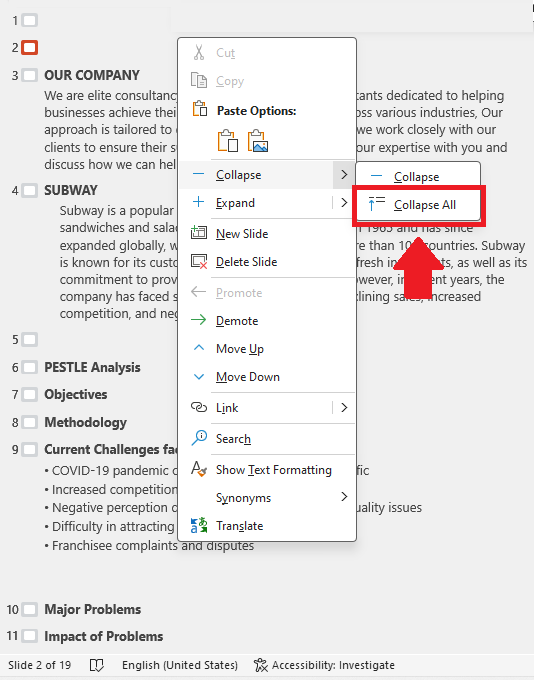Select slide 7 Objectives outline icon
Screen dimensions: 534x680
tap(29, 395)
